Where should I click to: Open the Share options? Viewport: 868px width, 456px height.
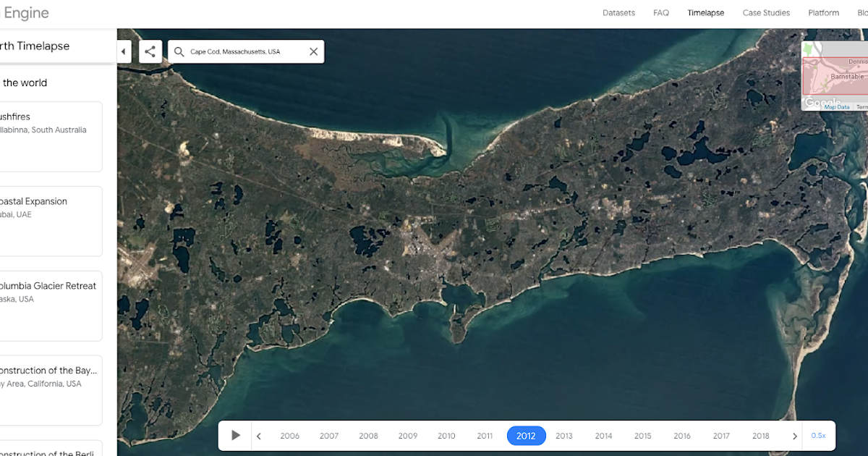(x=150, y=51)
